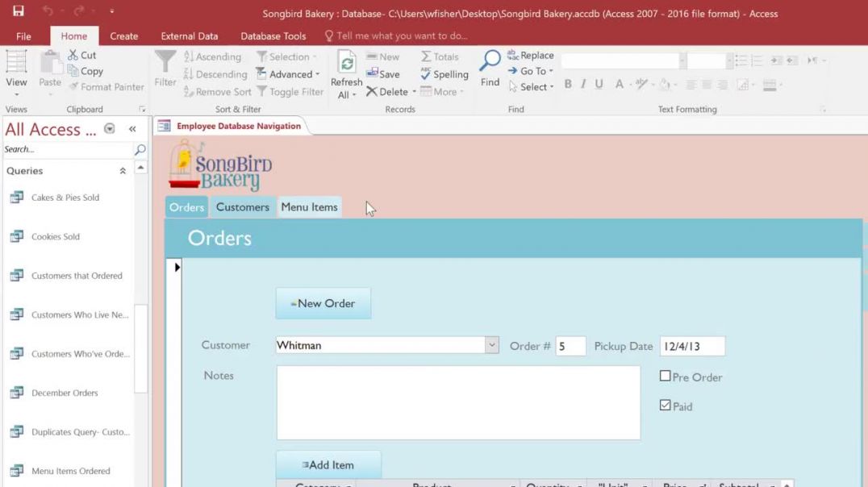Viewport: 868px width, 487px height.
Task: Click the Filter funnel icon
Action: 165,63
